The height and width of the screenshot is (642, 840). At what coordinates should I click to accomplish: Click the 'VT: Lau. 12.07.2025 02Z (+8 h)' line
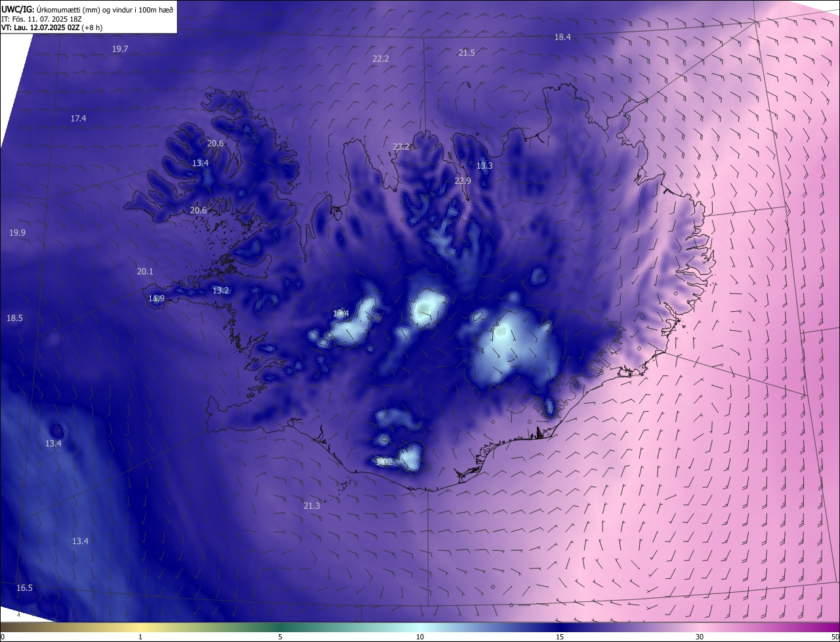click(x=52, y=28)
